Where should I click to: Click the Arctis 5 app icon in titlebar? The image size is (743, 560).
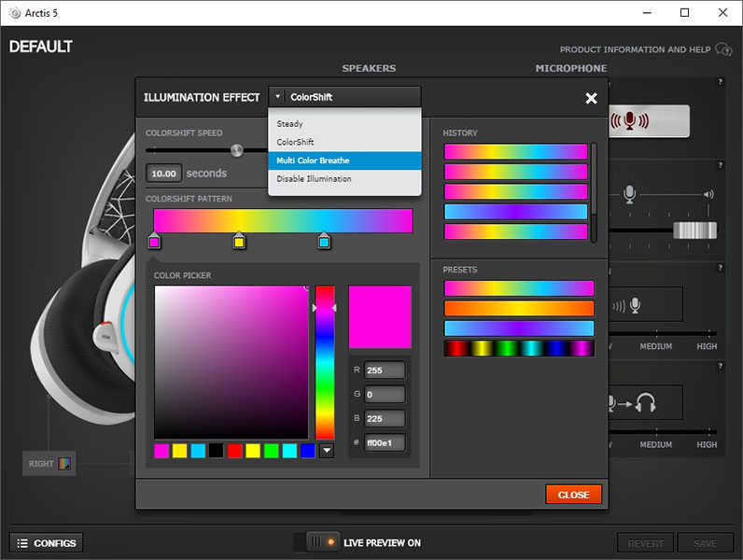pyautogui.click(x=15, y=13)
